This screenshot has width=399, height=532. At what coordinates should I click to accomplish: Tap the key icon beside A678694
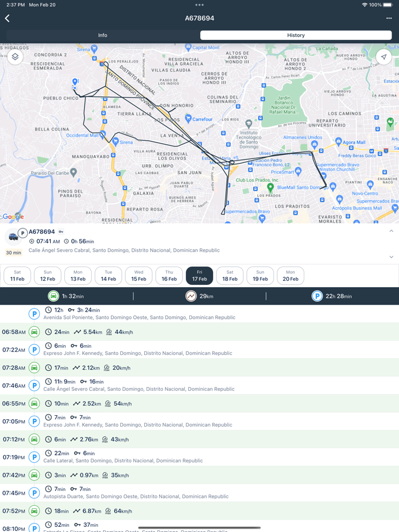coord(61,232)
